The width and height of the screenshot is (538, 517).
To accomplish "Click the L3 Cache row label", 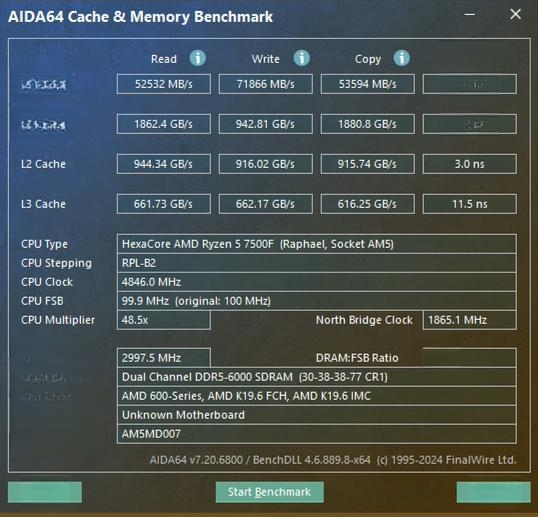I will point(43,204).
